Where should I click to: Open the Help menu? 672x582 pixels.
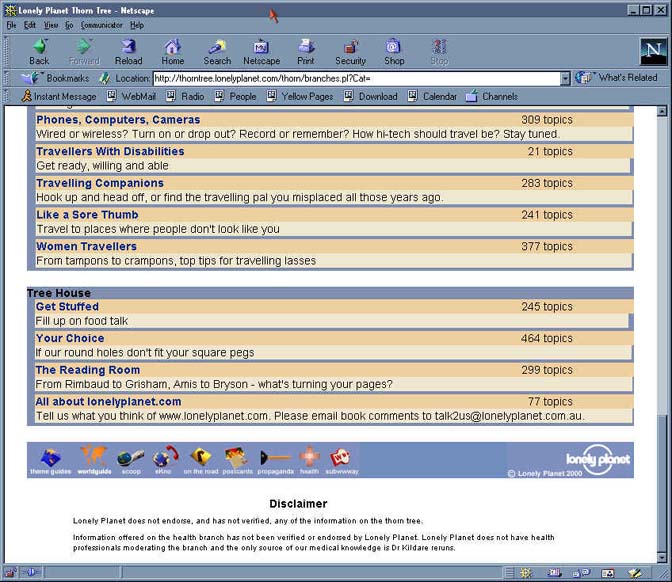[137, 25]
